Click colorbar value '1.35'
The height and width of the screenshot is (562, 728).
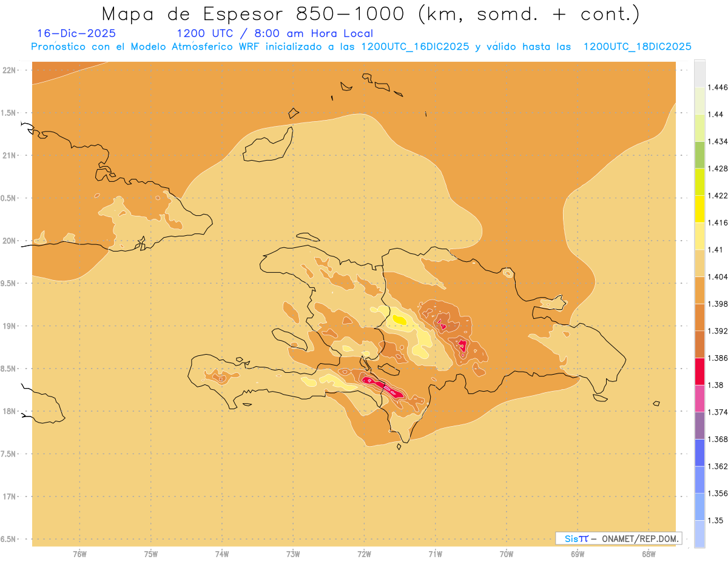tap(715, 520)
